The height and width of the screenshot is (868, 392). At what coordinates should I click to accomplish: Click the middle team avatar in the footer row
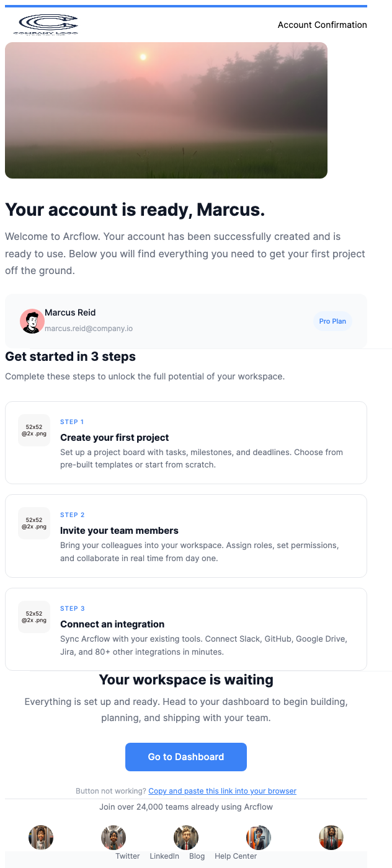coord(186,837)
